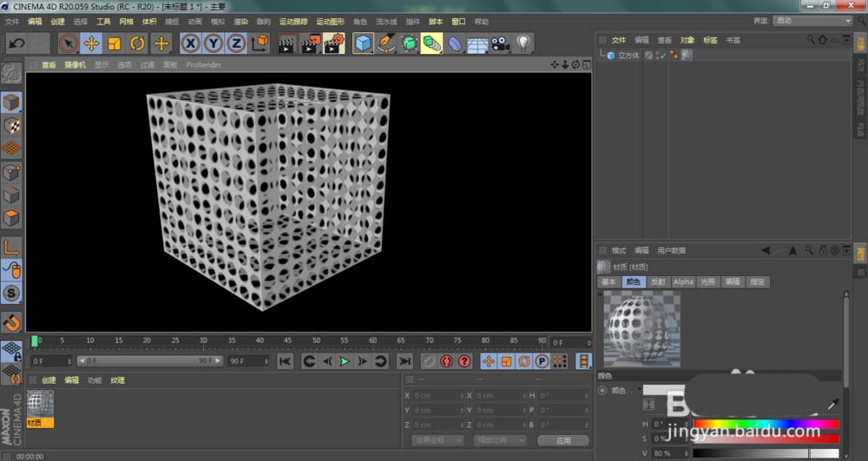This screenshot has width=868, height=461.
Task: Add a light object with the bulb icon
Action: tap(523, 43)
